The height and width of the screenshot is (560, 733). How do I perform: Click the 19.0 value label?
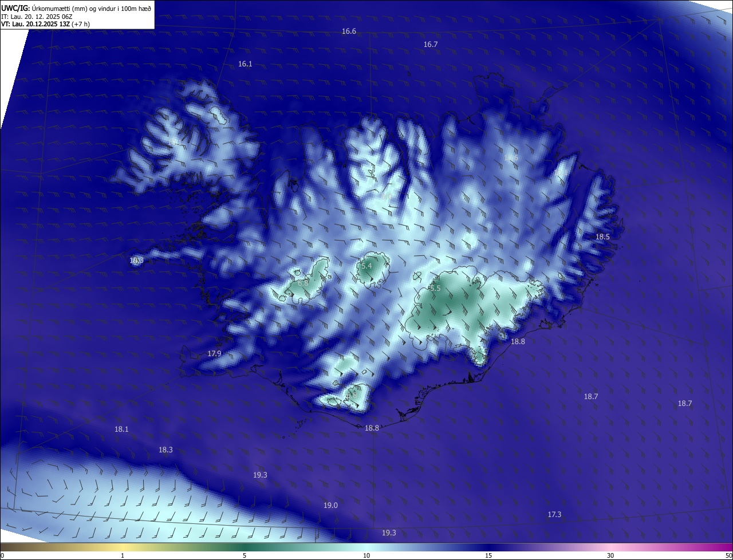coord(330,506)
